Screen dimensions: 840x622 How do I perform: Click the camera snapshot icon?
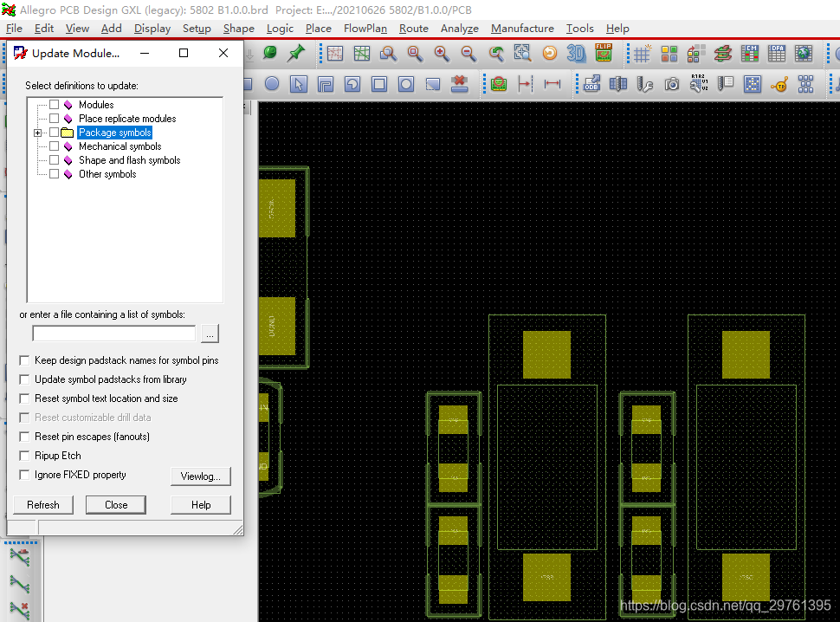[672, 84]
